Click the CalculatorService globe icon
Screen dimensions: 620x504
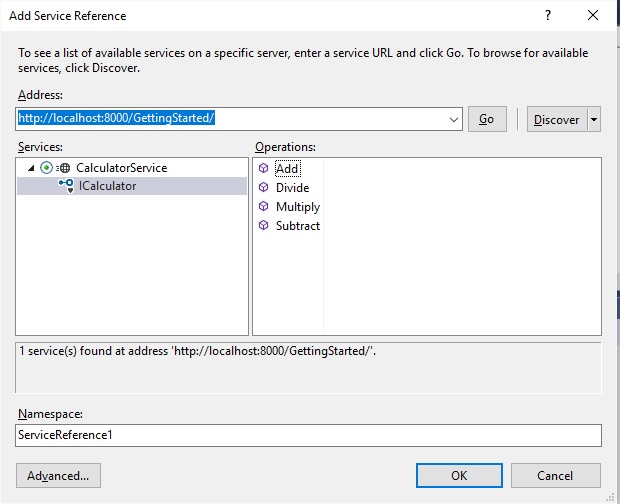[65, 168]
